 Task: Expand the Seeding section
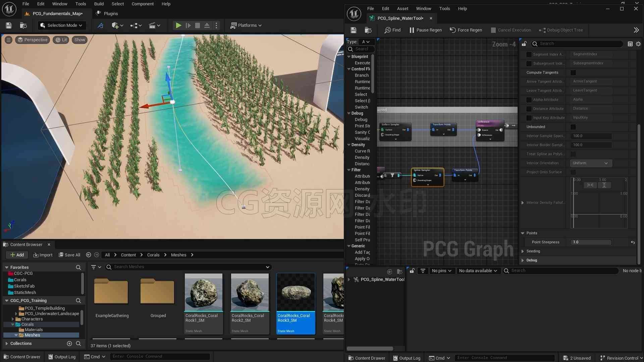(x=523, y=251)
